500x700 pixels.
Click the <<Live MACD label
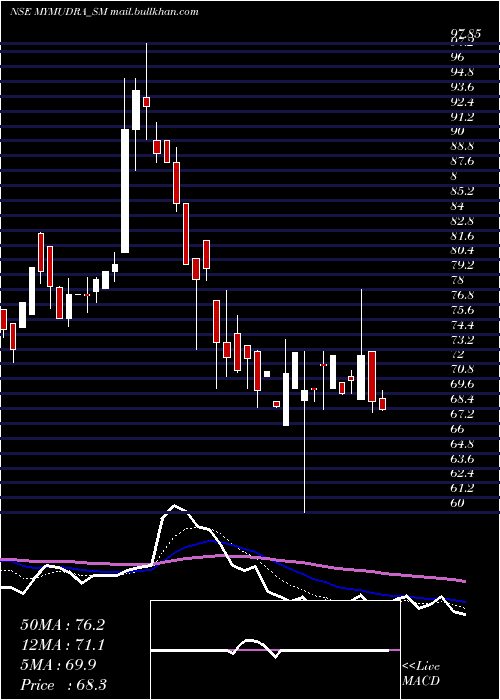(x=421, y=674)
